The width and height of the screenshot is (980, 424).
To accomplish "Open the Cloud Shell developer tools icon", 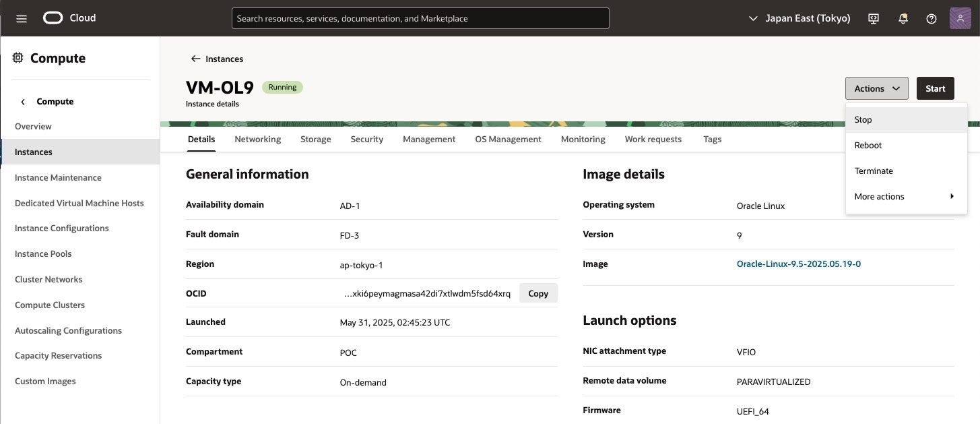I will pyautogui.click(x=874, y=18).
